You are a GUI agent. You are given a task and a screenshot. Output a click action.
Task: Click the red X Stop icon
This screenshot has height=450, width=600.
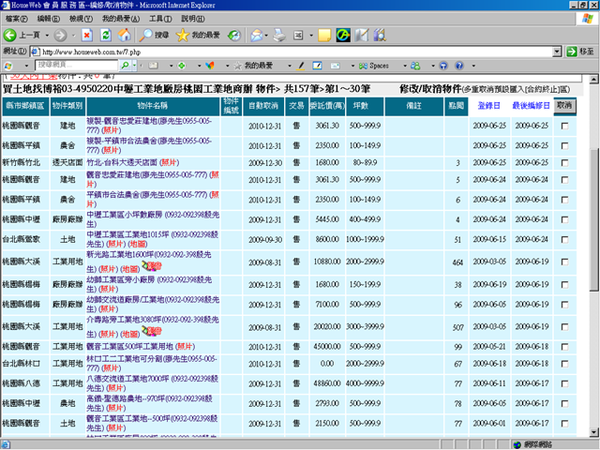[87, 35]
